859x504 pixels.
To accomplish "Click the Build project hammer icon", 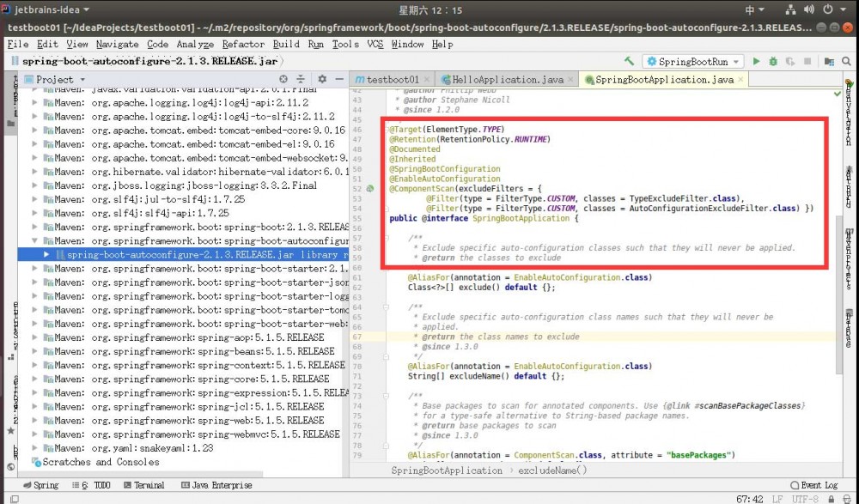I will (x=629, y=62).
